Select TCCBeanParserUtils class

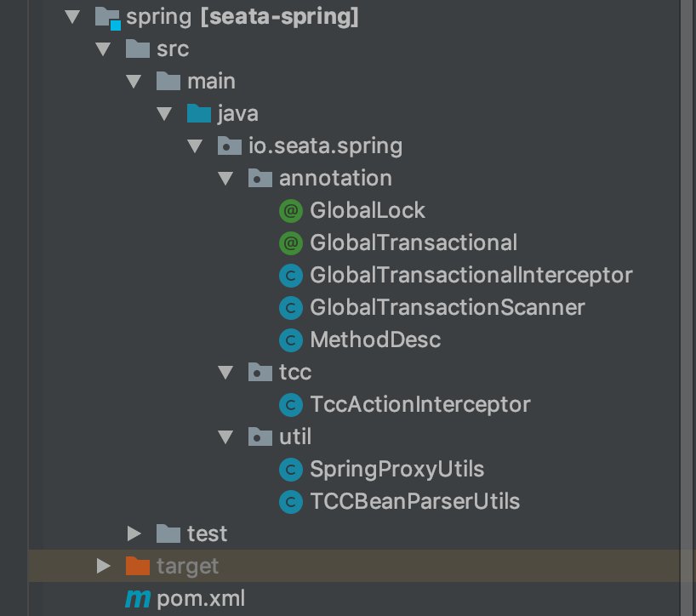click(414, 501)
